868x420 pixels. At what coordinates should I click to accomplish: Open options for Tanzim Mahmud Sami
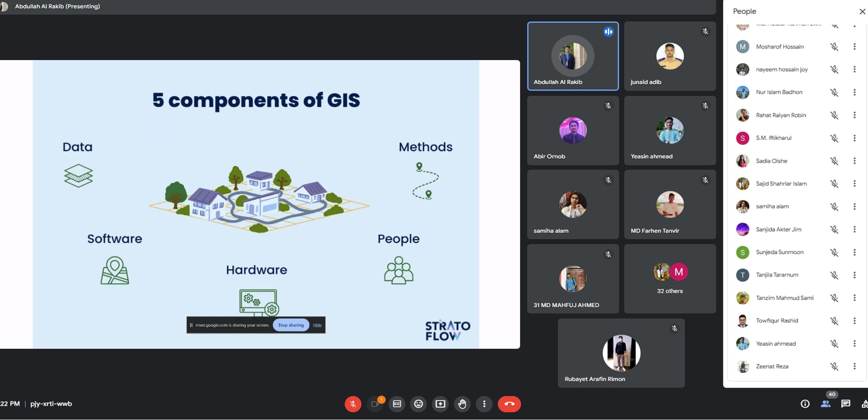(854, 298)
